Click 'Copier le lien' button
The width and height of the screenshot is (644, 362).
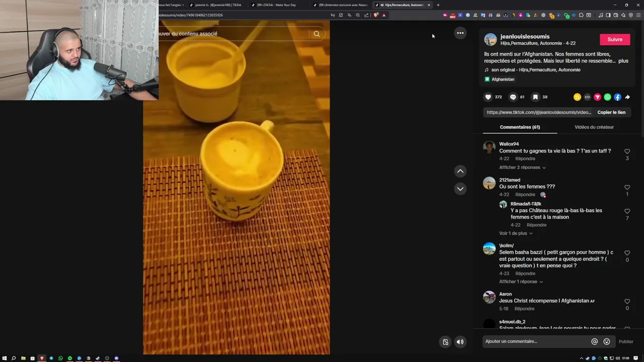[611, 113]
